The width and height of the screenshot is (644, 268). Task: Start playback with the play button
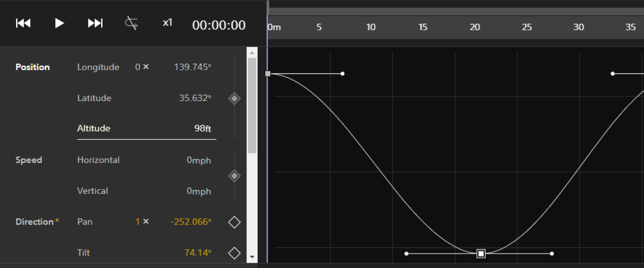tap(59, 23)
